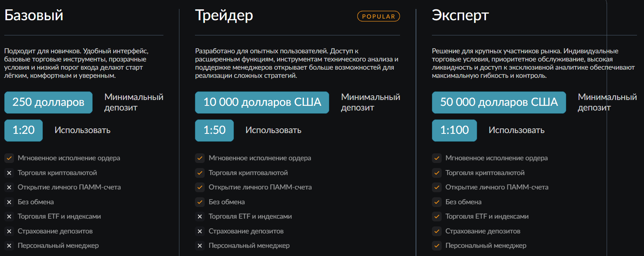Click the checkmark beside "Мгновенное исполнение ордера" in Базовый

pyautogui.click(x=9, y=158)
